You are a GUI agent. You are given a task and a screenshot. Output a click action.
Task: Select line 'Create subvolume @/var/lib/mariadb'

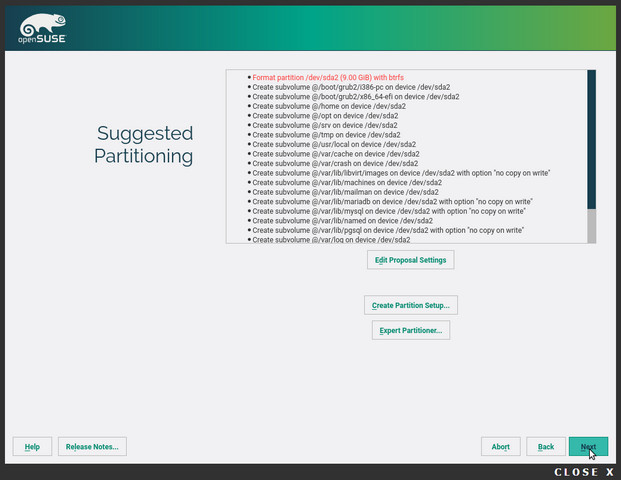(392, 202)
